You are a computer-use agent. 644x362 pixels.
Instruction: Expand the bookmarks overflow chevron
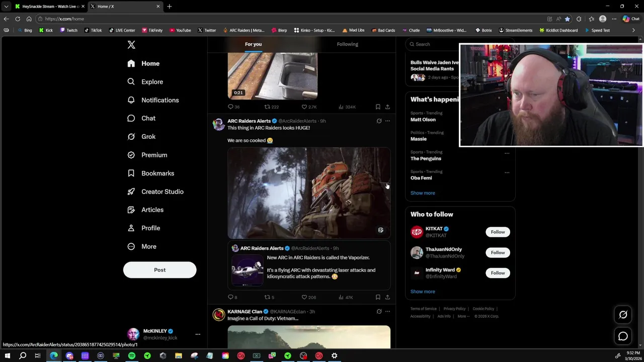[x=633, y=30]
